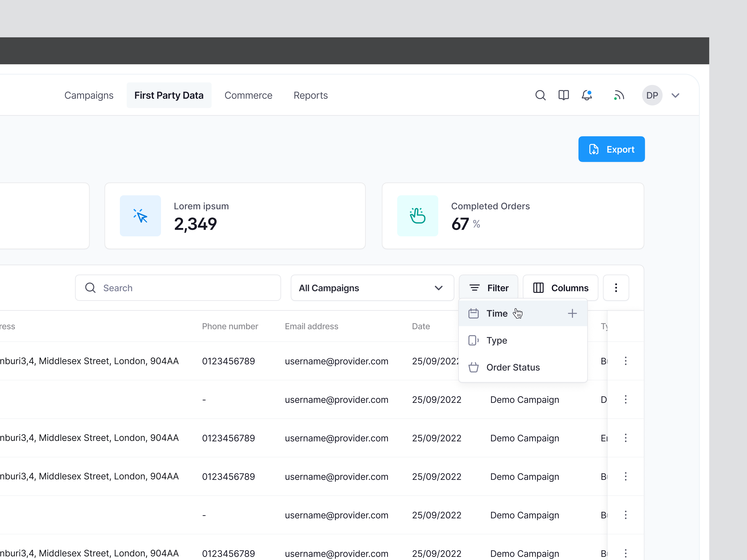
Task: Open row actions menu for second table row
Action: [625, 399]
